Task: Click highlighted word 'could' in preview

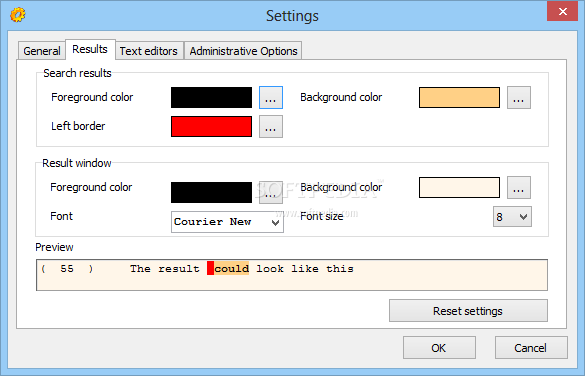Action: point(231,269)
